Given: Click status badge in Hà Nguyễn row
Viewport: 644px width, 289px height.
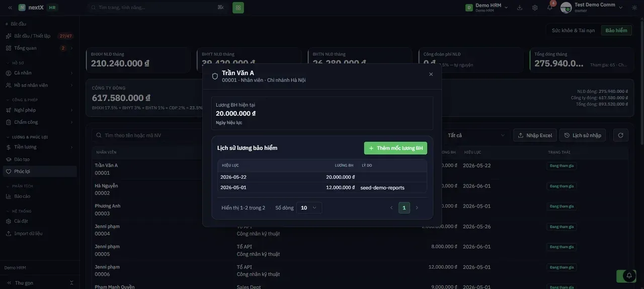Looking at the screenshot, I should point(561,186).
